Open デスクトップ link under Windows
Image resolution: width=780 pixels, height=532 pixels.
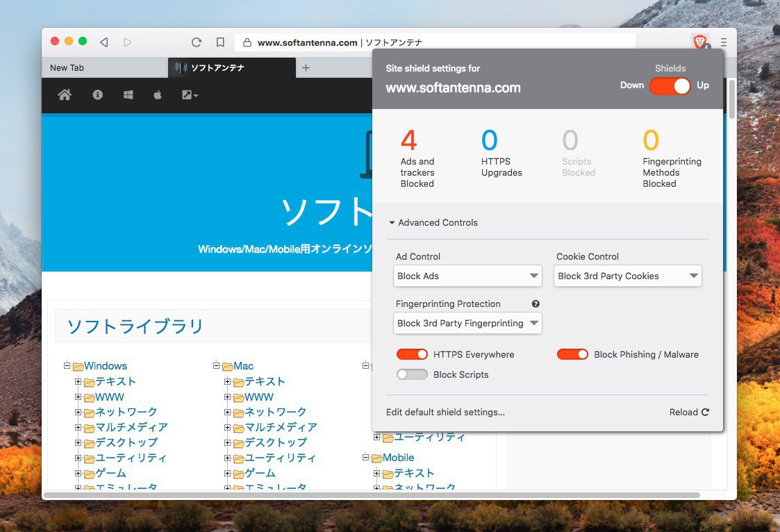coord(126,442)
